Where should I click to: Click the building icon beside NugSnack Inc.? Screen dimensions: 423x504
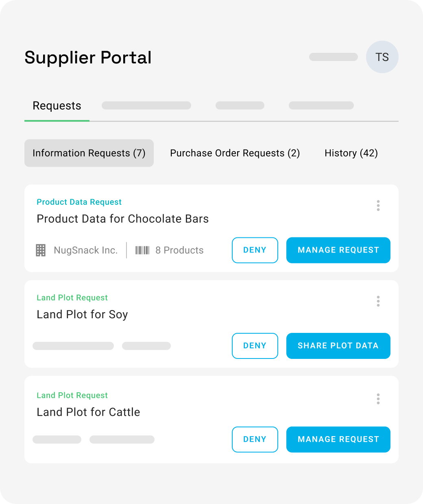41,250
